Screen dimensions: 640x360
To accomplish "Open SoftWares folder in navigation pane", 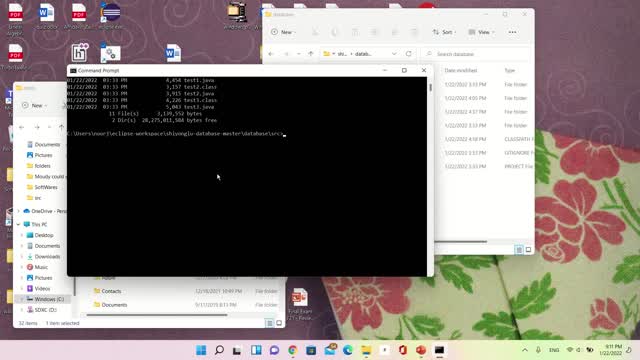I will click(x=42, y=187).
